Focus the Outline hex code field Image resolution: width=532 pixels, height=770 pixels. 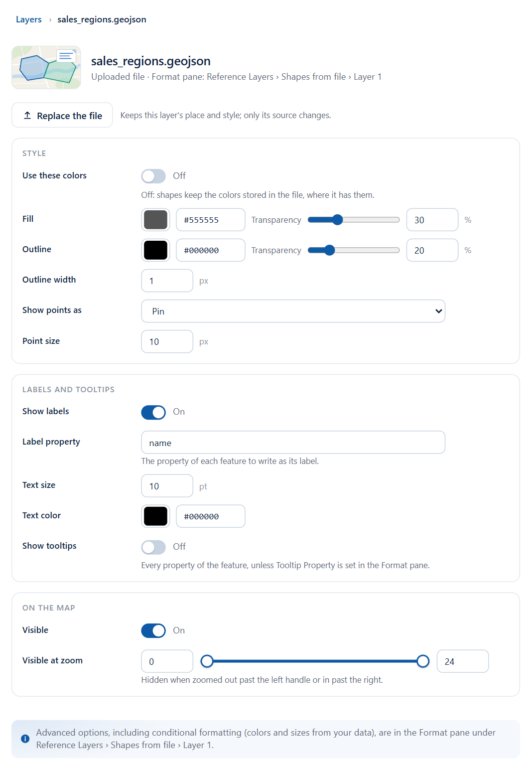coord(211,250)
